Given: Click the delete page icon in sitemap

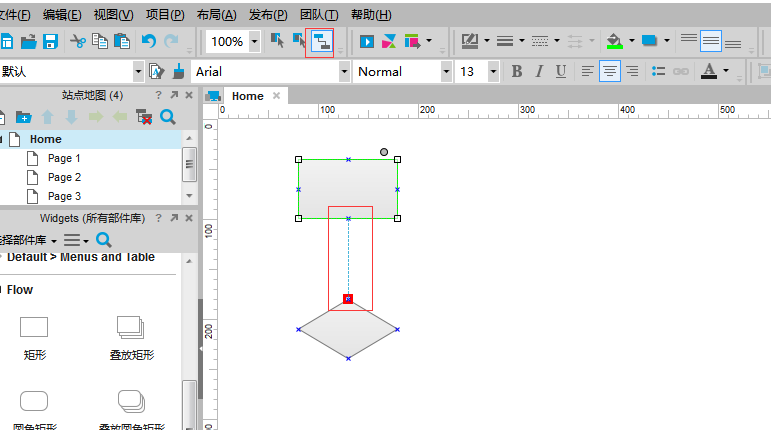Looking at the screenshot, I should 144,116.
